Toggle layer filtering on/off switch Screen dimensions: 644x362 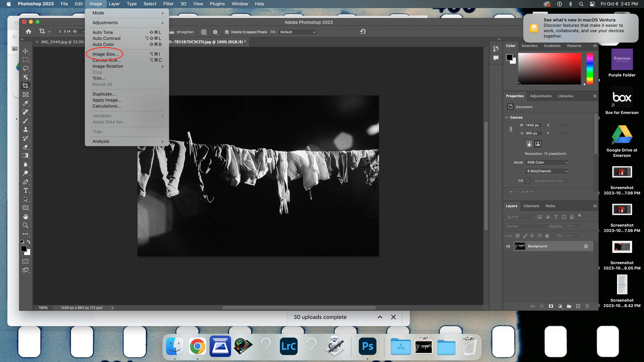pyautogui.click(x=579, y=216)
